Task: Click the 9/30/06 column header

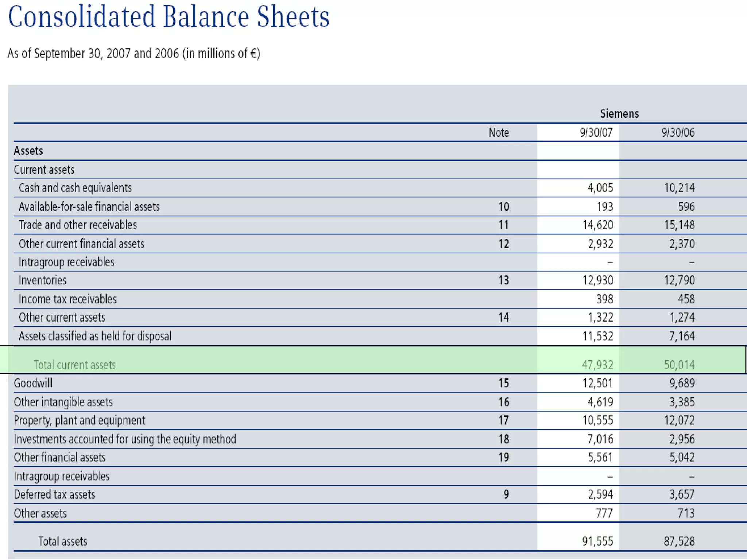Action: click(678, 132)
